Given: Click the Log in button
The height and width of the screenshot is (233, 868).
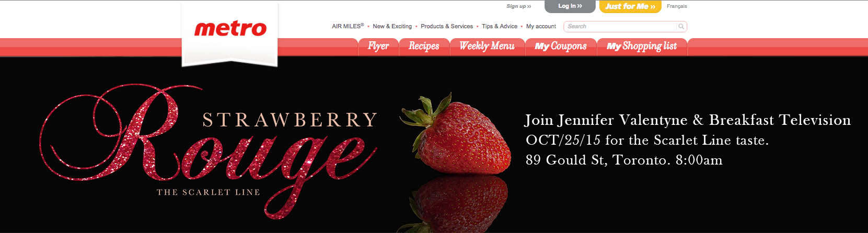Looking at the screenshot, I should click(x=570, y=6).
